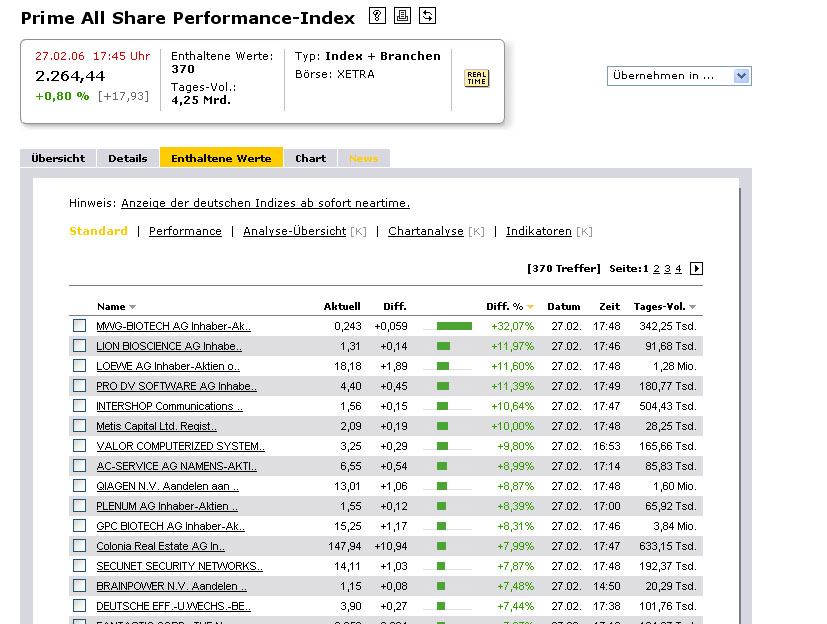This screenshot has height=624, width=827.
Task: Check the Colonia Real Estate checkbox
Action: [80, 546]
